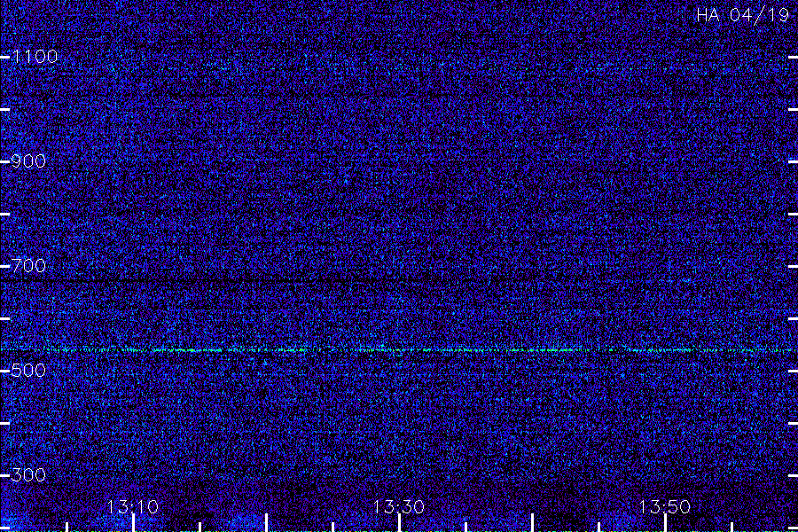This screenshot has width=798, height=532.
Task: Click the 13:10 time axis label
Action: (x=132, y=507)
